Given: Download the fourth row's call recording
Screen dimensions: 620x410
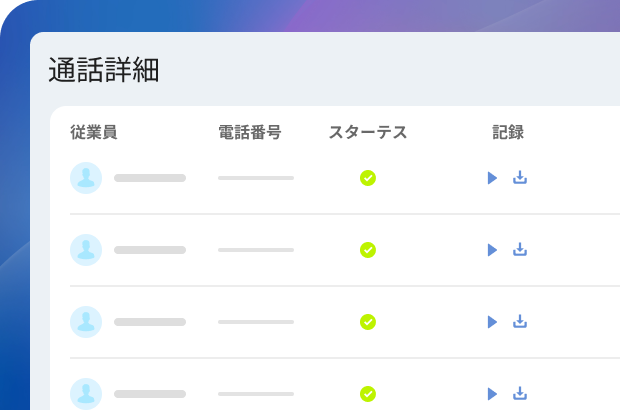Looking at the screenshot, I should pos(520,394).
